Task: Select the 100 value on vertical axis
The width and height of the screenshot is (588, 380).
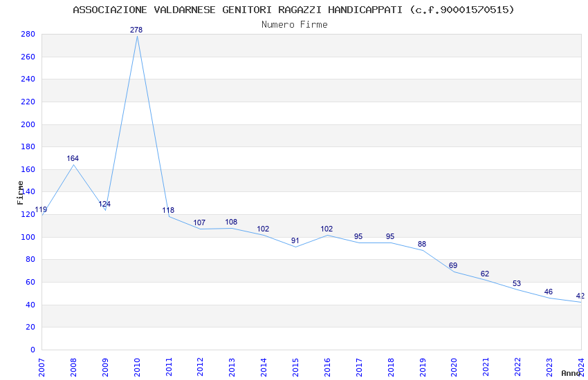Action: (28, 238)
